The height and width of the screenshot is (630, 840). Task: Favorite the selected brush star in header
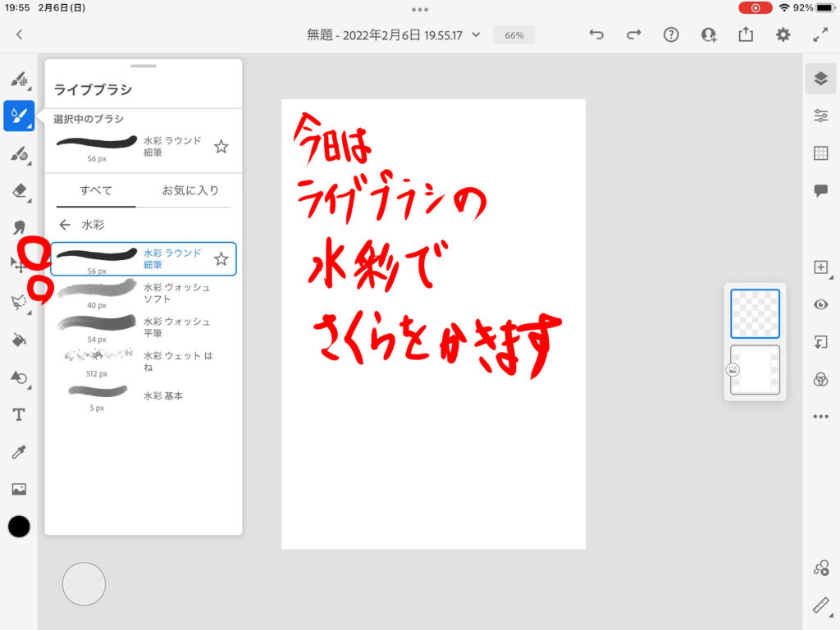point(221,147)
